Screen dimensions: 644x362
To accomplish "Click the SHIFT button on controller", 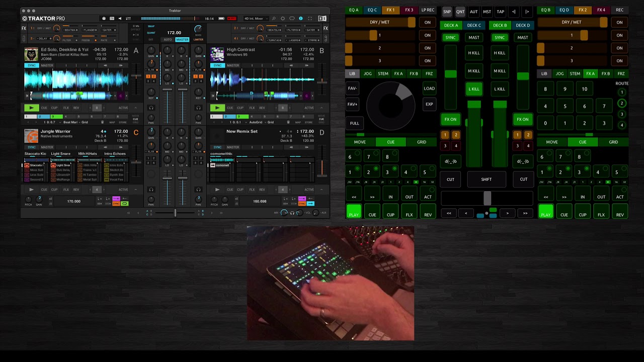I will (486, 179).
